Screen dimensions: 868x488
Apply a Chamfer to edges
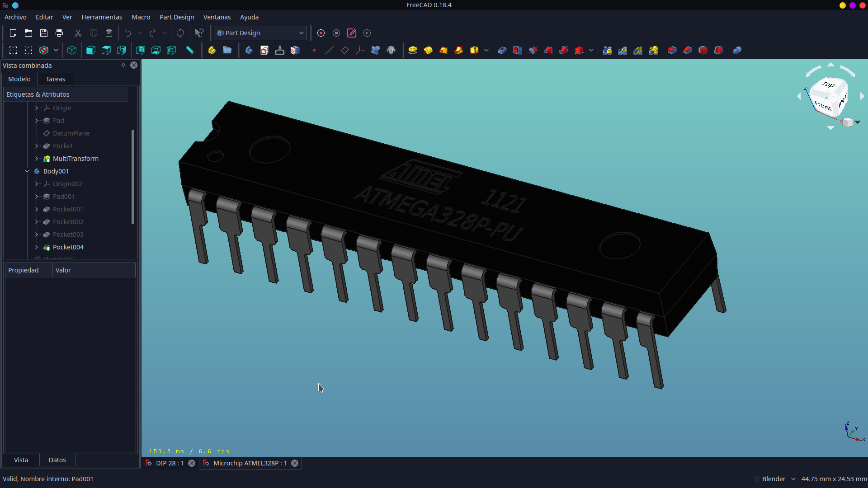(x=688, y=50)
